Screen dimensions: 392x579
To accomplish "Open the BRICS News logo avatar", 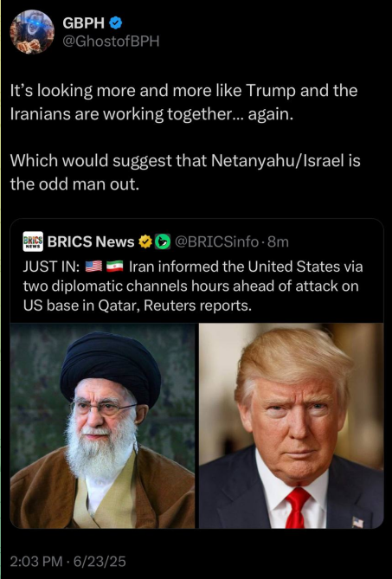I will pos(33,241).
